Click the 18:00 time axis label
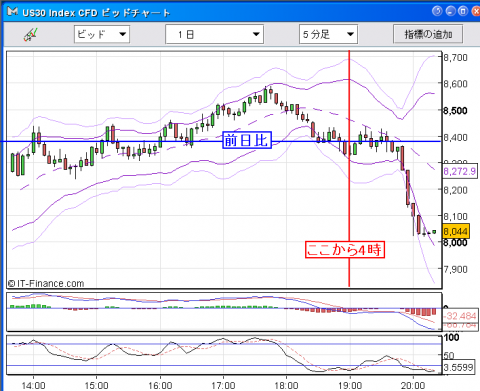The height and width of the screenshot is (391, 480). (x=286, y=385)
